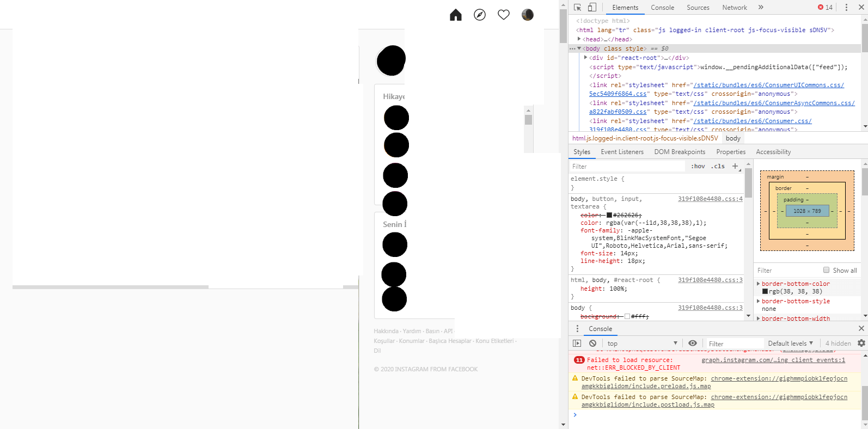The image size is (868, 429).
Task: Expand the head element node
Action: [x=579, y=39]
